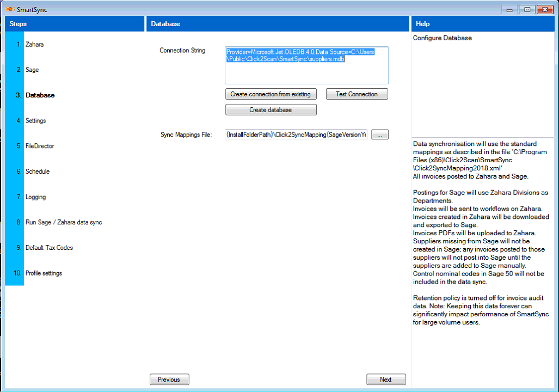Click Create connection from existing button
Viewport: 559px width, 392px height.
271,94
